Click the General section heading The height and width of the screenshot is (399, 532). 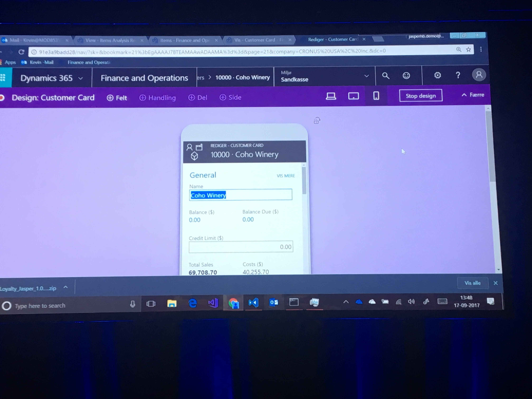pyautogui.click(x=203, y=175)
